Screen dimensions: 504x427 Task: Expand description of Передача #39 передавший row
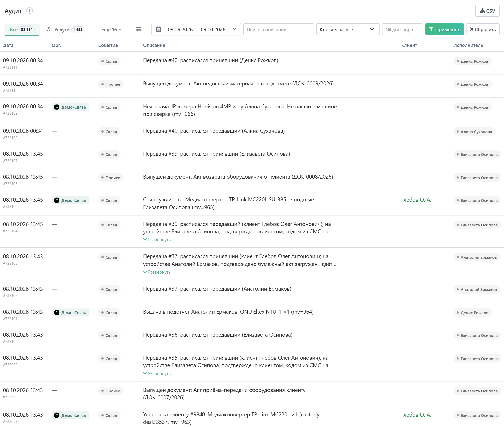[x=157, y=240]
